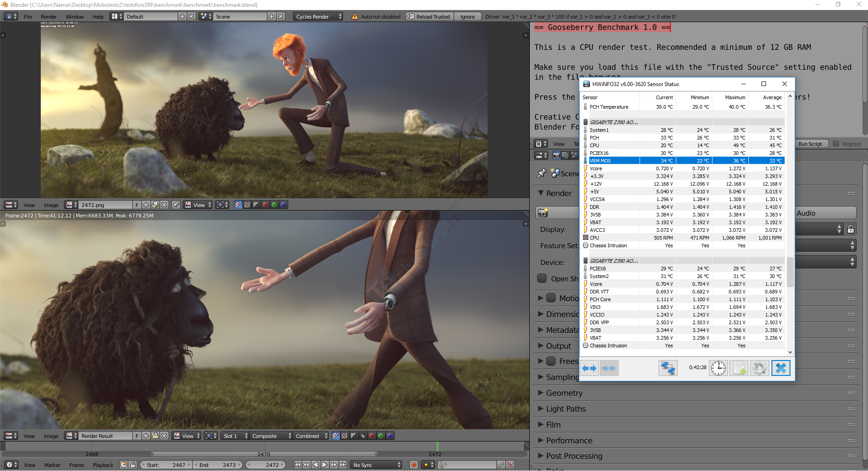Unlink 2472.png image with X icon
868x471 pixels.
(x=164, y=205)
